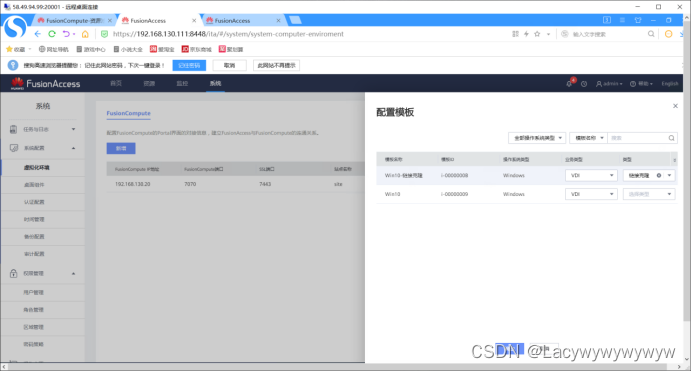The height and width of the screenshot is (371, 691).
Task: Switch to the FusionCompute browser tab
Action: (73, 20)
